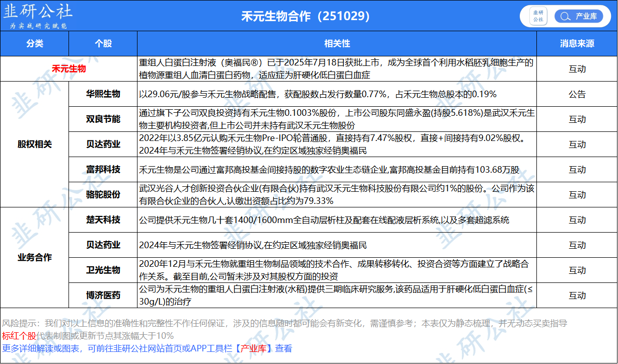Select the 华熙生物 stock cell
Screen dimensions: 618x364
click(x=103, y=94)
